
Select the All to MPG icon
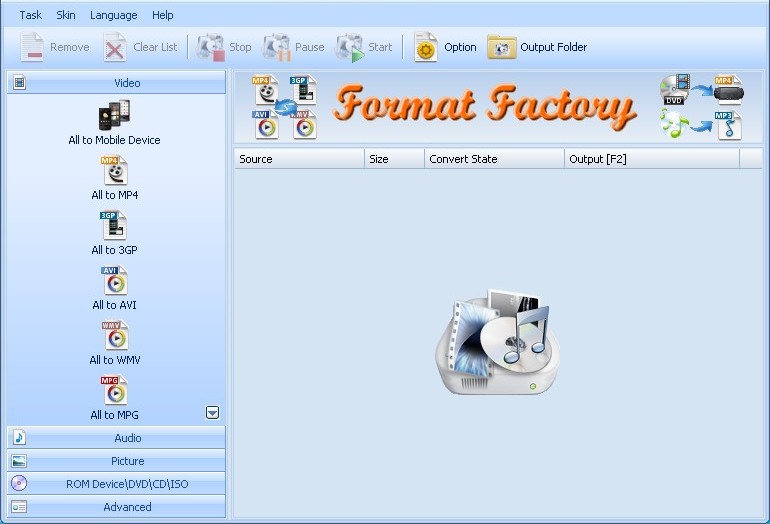pyautogui.click(x=114, y=390)
